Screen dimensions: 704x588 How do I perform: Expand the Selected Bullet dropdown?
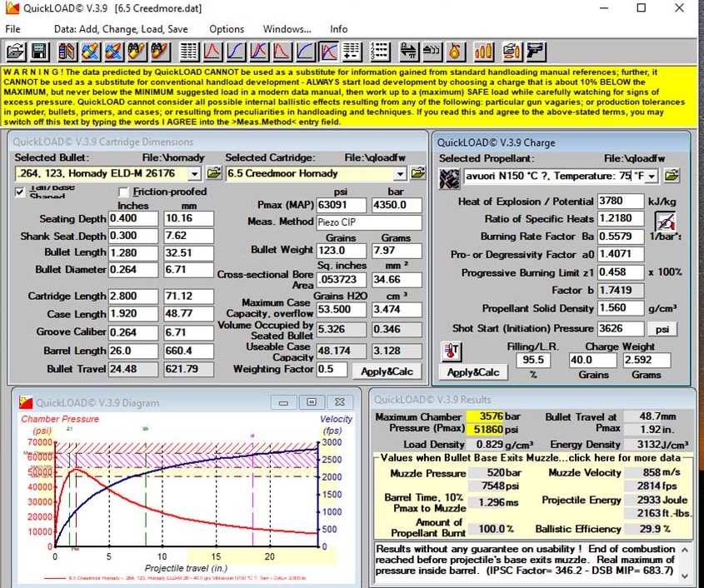[194, 173]
